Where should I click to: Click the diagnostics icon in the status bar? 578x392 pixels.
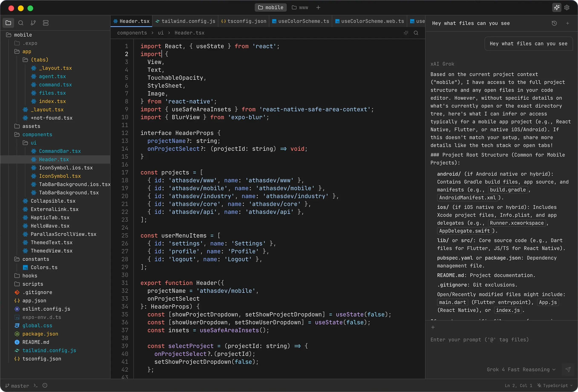tap(45, 385)
